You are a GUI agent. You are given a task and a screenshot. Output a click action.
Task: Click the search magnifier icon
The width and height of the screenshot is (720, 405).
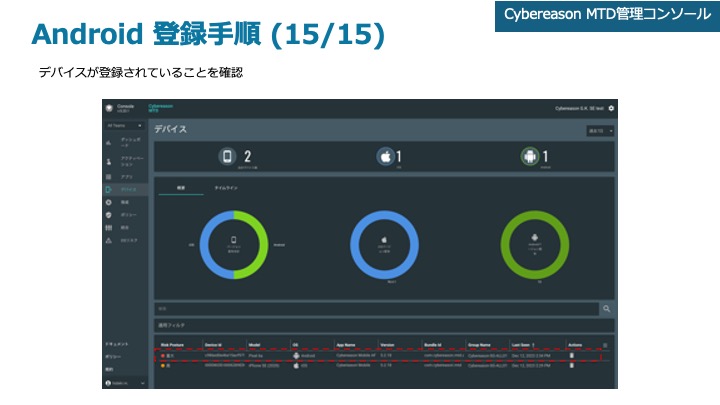[x=607, y=309]
